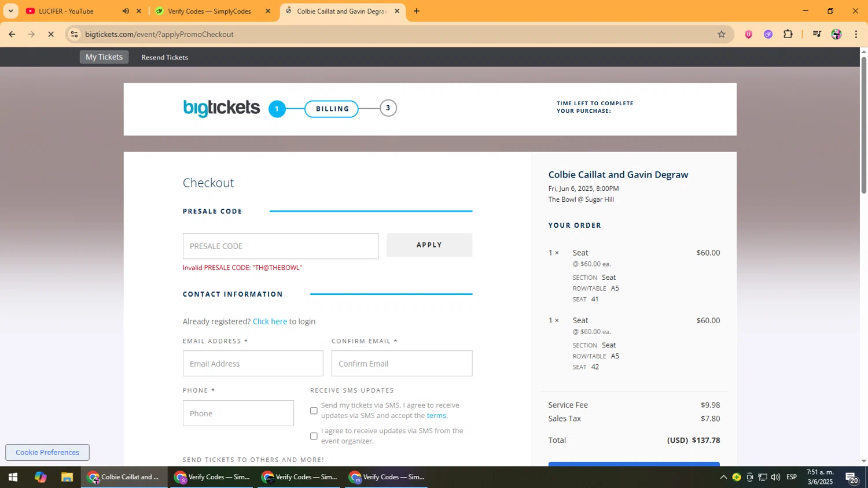Viewport: 868px width, 488px height.
Task: Focus the Confirm Email field
Action: (402, 364)
